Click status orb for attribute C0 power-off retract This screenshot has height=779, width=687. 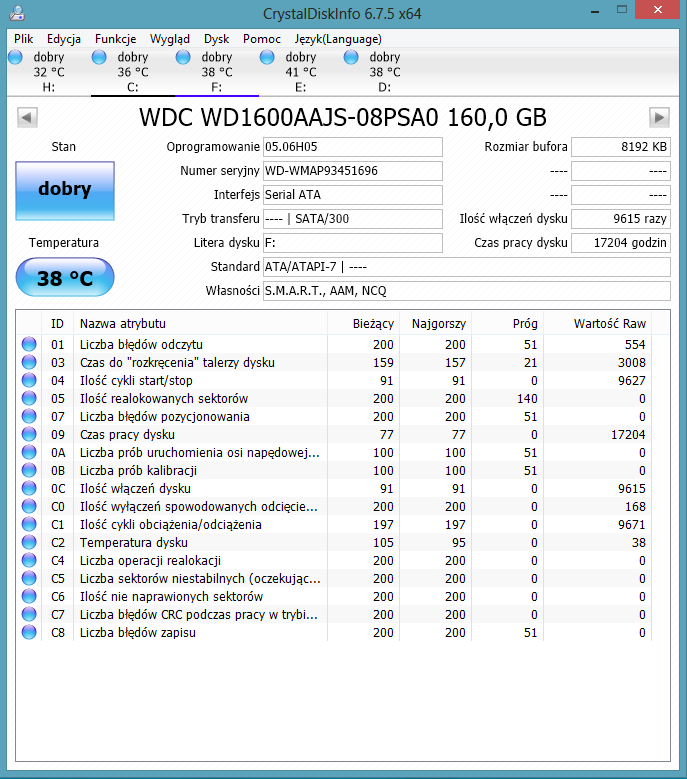pyautogui.click(x=29, y=506)
